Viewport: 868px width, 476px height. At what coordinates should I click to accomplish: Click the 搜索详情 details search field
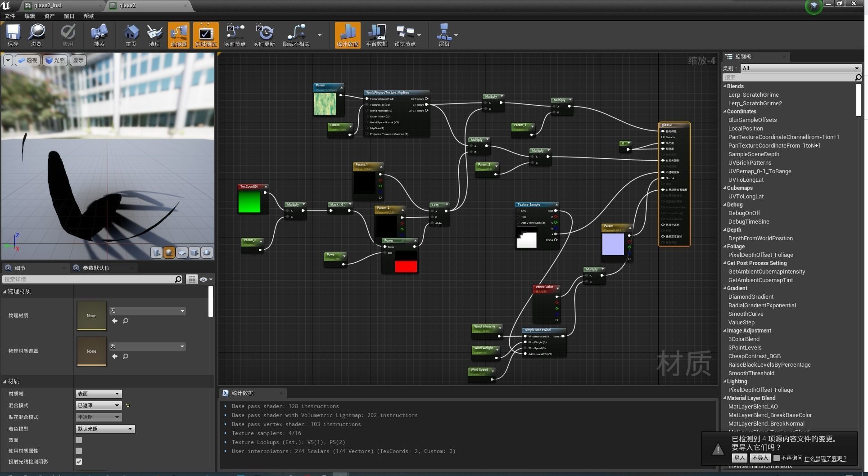click(x=93, y=279)
